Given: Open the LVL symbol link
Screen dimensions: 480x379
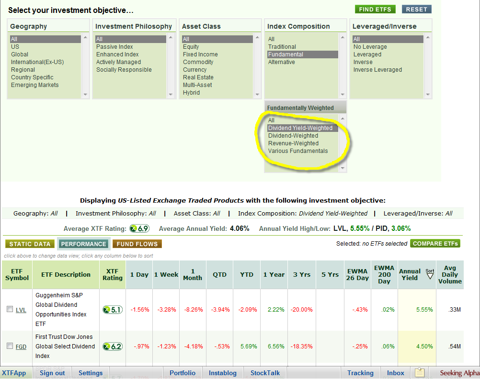Looking at the screenshot, I should click(21, 310).
